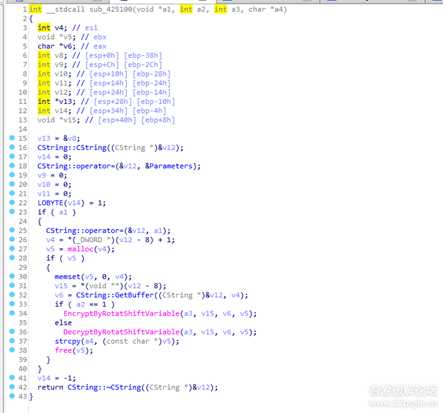Toggle breakpoint dot on line 15
The image size is (443, 413).
12,138
